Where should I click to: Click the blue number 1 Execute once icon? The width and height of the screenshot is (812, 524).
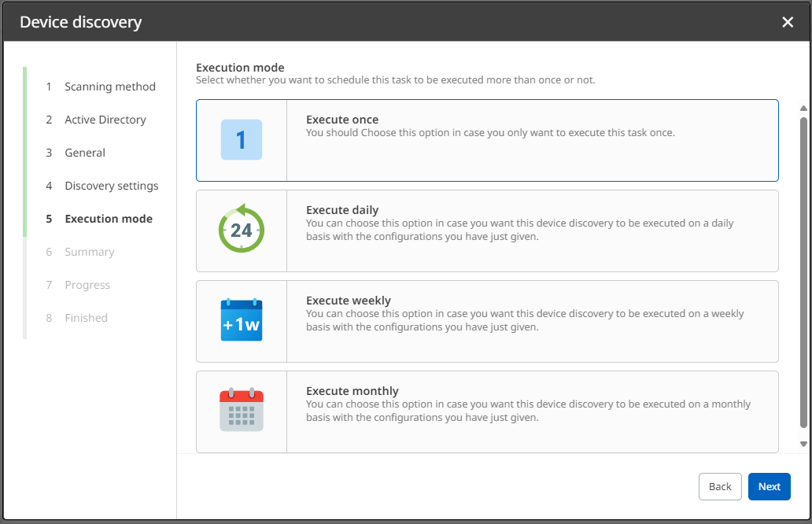point(241,140)
